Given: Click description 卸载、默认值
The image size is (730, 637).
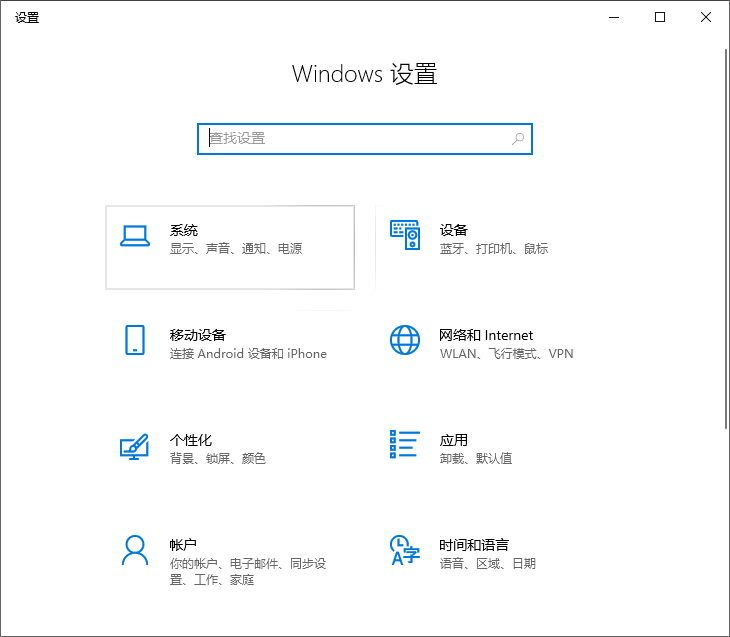Looking at the screenshot, I should pyautogui.click(x=476, y=459).
